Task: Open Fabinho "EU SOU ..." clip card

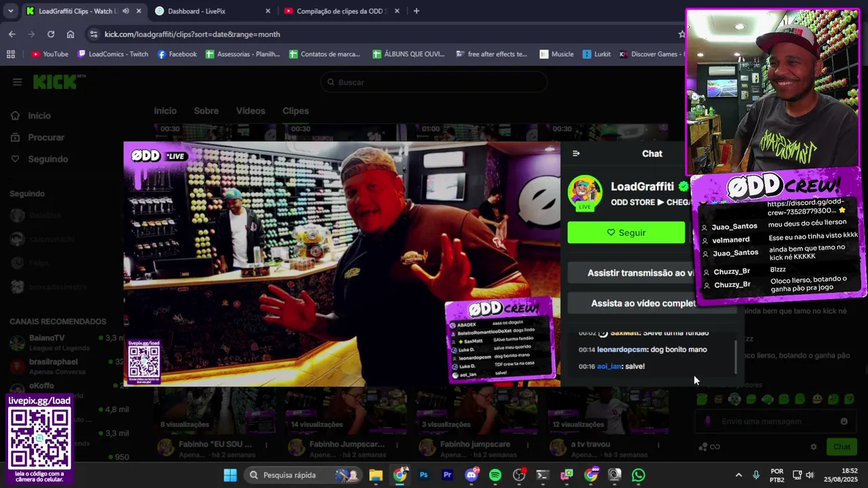Action: point(214,424)
